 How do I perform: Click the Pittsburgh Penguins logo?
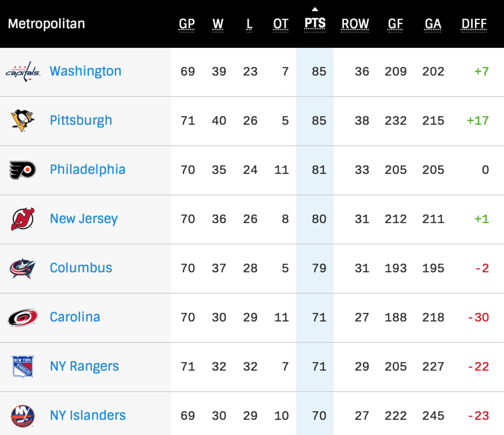tap(23, 121)
